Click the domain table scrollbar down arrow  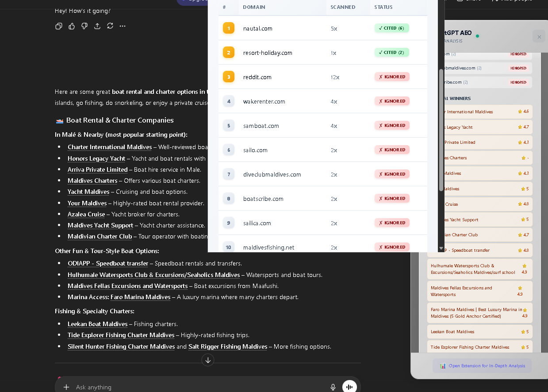point(441,249)
